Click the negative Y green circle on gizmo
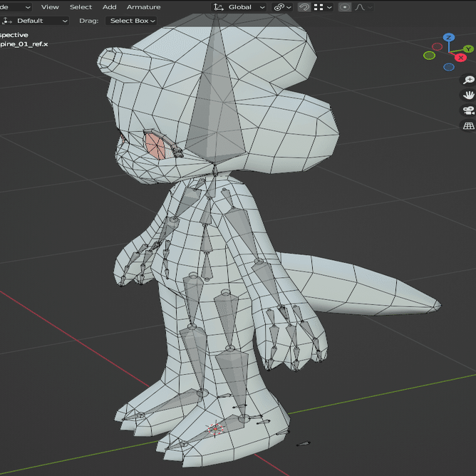This screenshot has height=476, width=476. click(429, 56)
